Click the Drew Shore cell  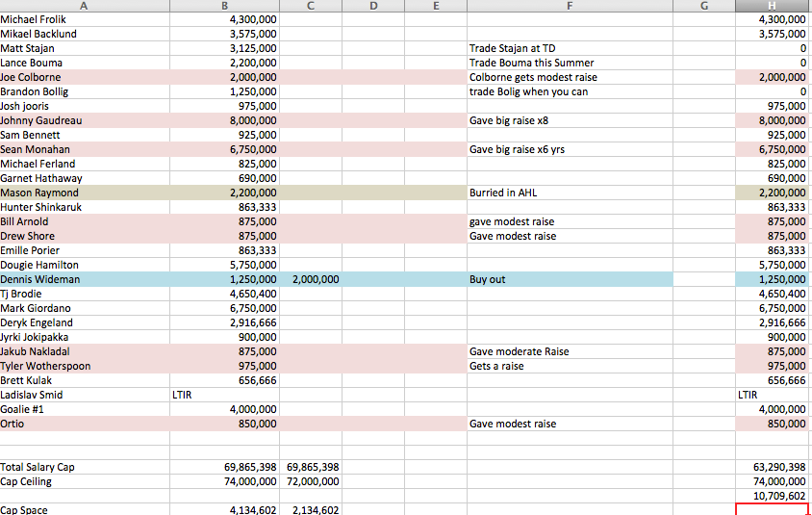coord(85,236)
